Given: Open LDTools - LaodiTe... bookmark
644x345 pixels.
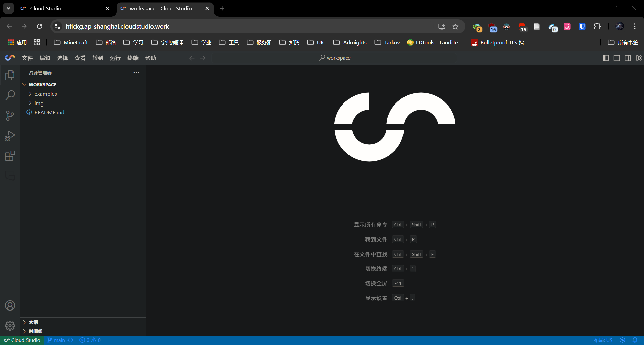Looking at the screenshot, I should 434,42.
